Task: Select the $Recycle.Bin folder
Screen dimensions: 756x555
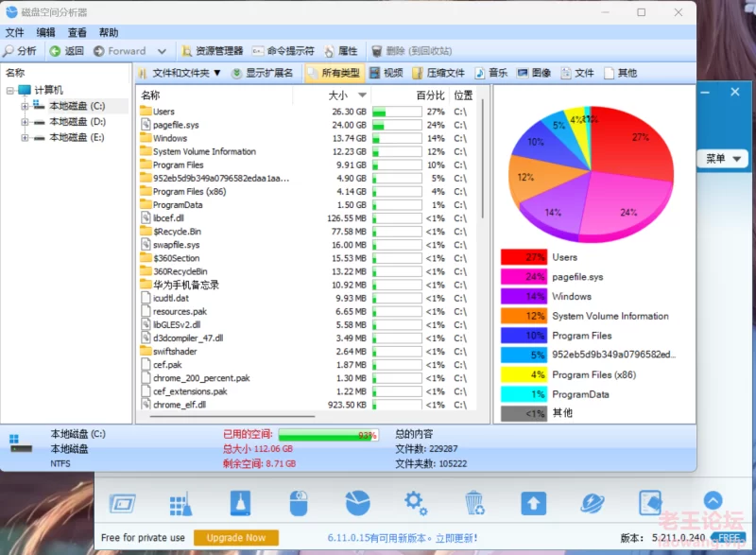Action: 306,232
